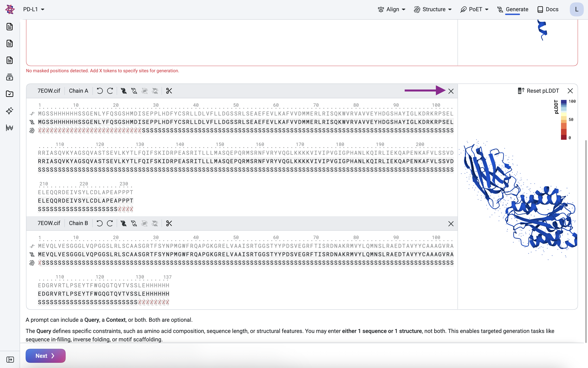Image resolution: width=588 pixels, height=368 pixels.
Task: Close the structure viewer panel
Action: (570, 91)
